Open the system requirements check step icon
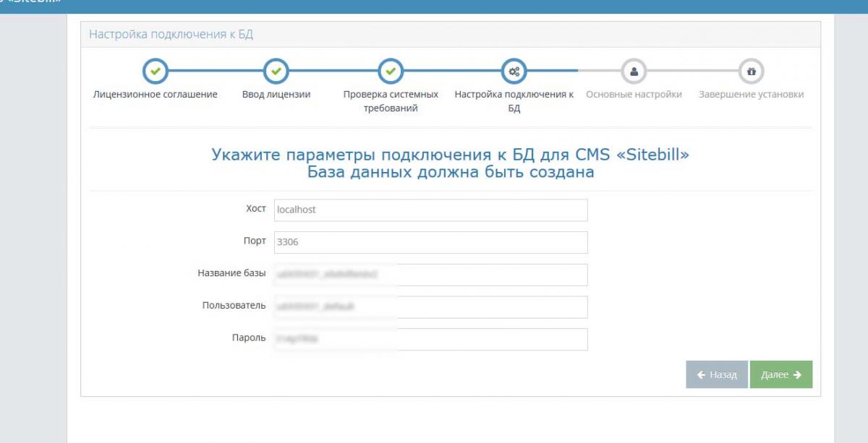 391,71
